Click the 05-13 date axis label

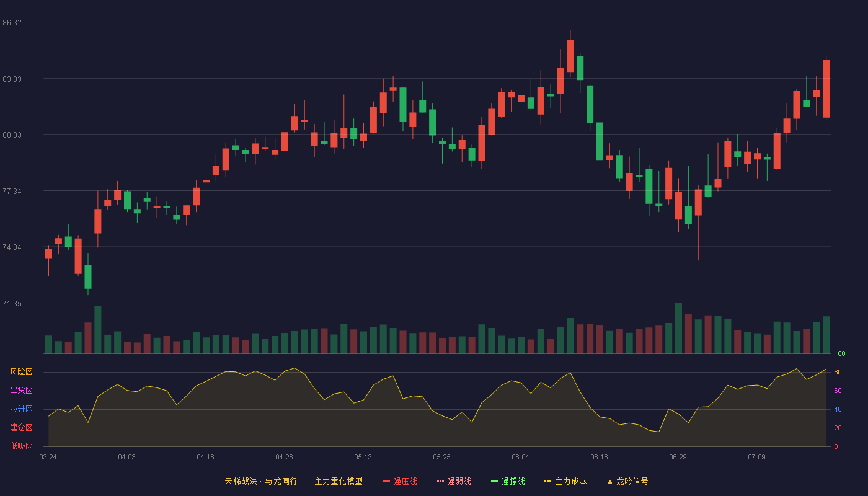[363, 457]
